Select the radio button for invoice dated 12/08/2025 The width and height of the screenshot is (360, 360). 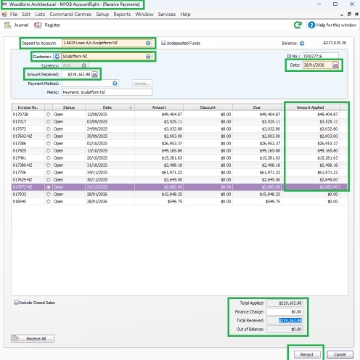pos(49,114)
